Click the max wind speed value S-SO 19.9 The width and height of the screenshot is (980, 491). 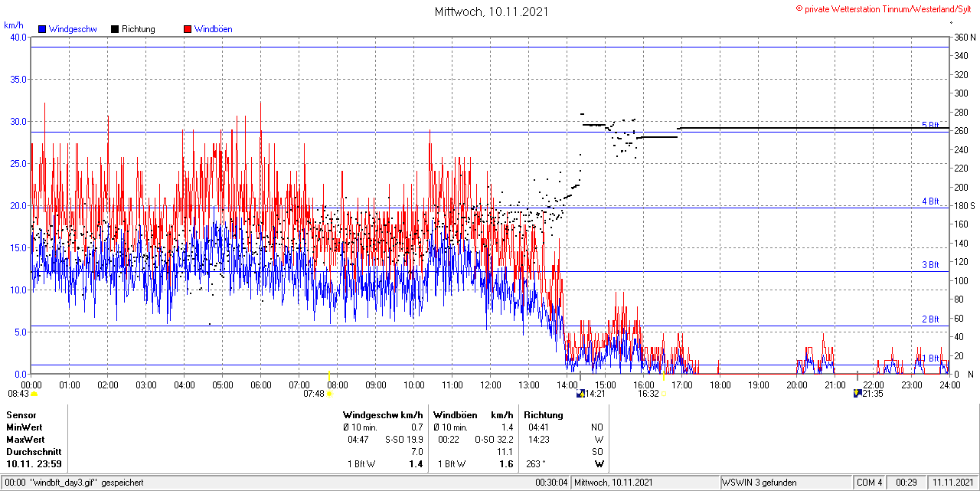404,440
